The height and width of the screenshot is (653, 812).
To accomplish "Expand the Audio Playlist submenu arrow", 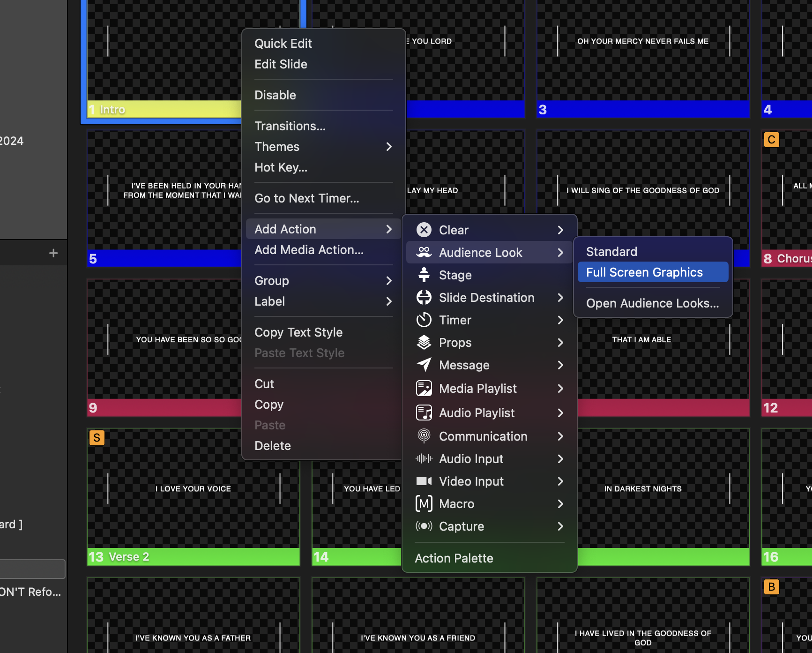I will coord(560,413).
